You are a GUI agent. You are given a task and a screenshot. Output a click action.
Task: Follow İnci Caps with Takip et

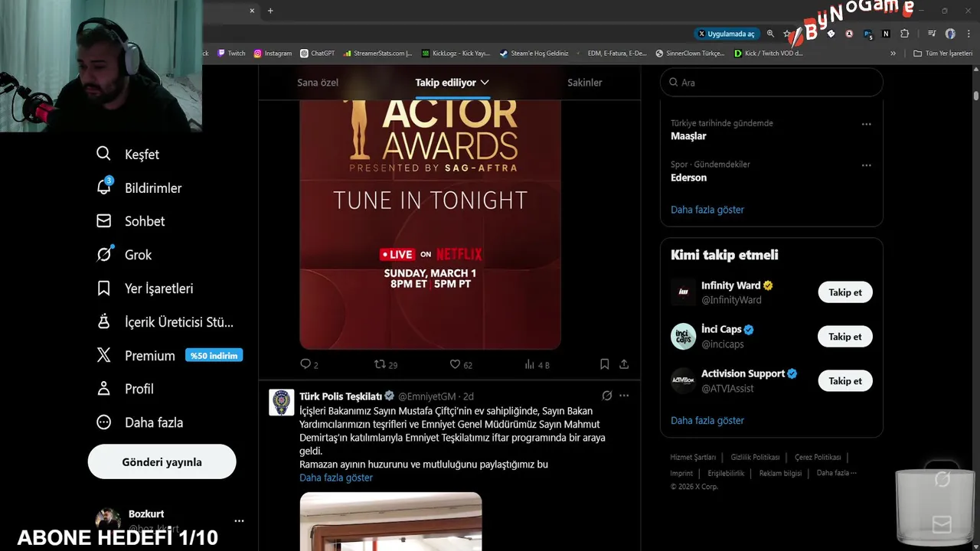click(x=845, y=337)
